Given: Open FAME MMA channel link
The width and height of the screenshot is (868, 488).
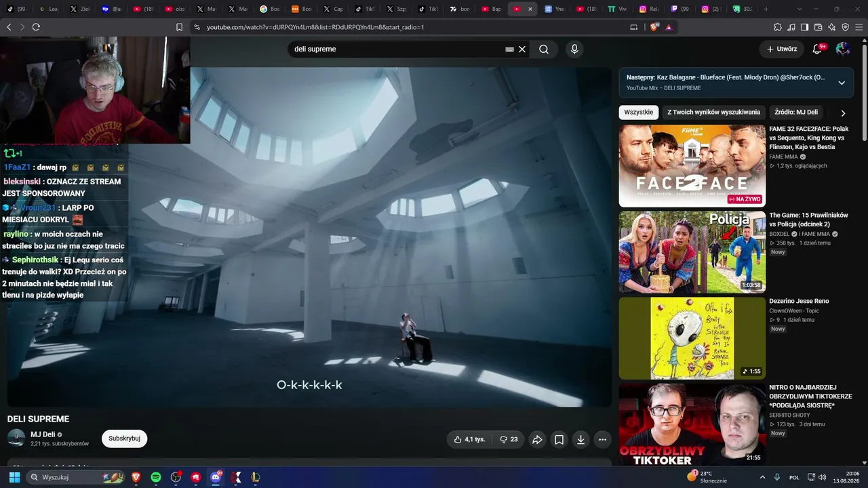Looking at the screenshot, I should [x=783, y=157].
